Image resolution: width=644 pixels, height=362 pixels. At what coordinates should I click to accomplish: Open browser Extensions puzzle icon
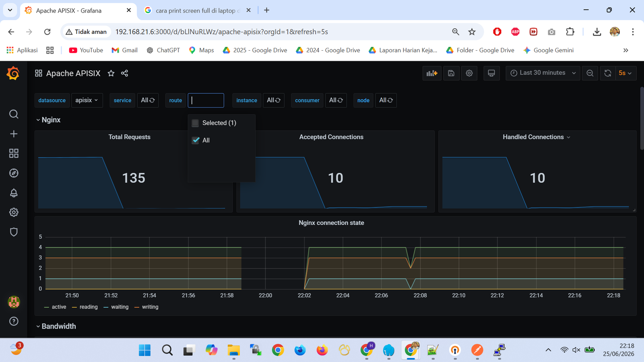tap(570, 32)
